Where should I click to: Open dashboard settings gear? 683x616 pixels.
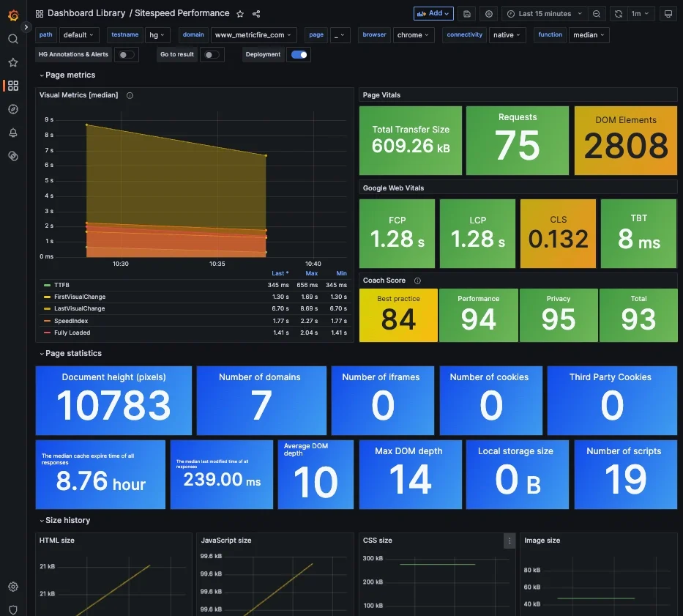point(489,13)
